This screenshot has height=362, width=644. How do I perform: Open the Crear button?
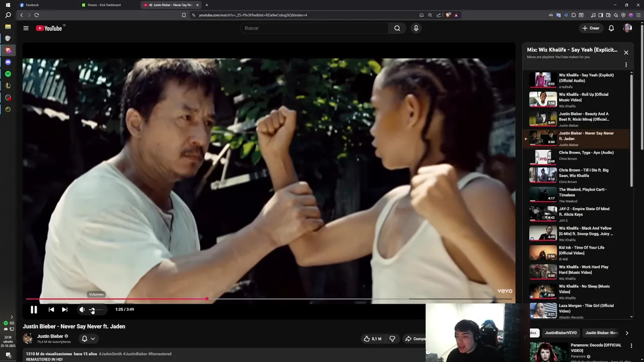(x=591, y=28)
